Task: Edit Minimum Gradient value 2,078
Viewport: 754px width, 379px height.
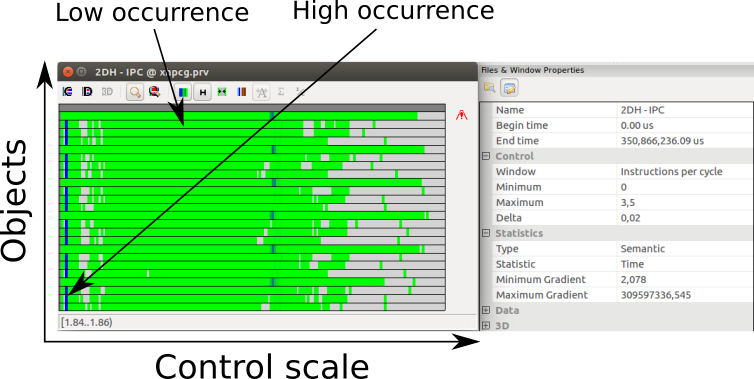Action: coord(684,279)
